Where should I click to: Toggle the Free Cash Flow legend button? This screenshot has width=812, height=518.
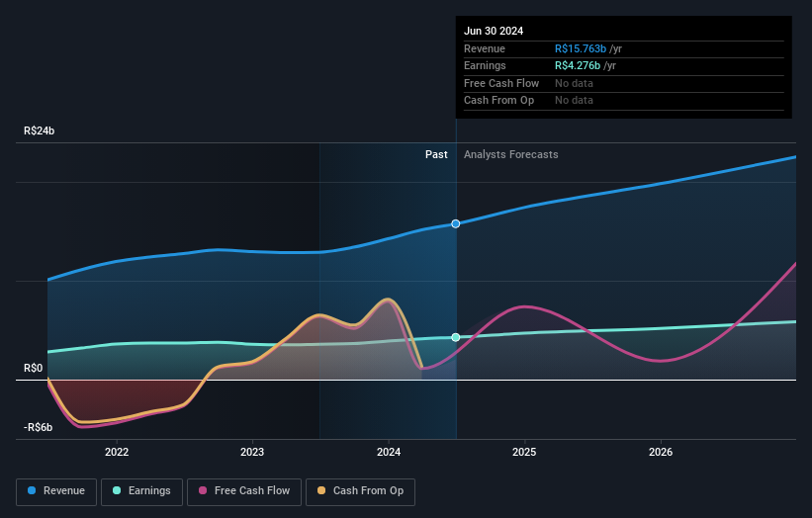click(244, 491)
